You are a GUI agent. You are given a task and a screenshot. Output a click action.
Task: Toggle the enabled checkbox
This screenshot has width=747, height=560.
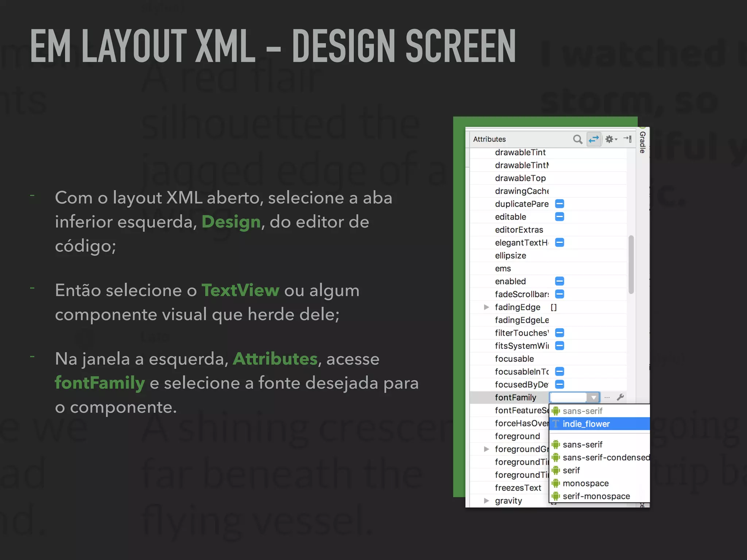pos(560,281)
